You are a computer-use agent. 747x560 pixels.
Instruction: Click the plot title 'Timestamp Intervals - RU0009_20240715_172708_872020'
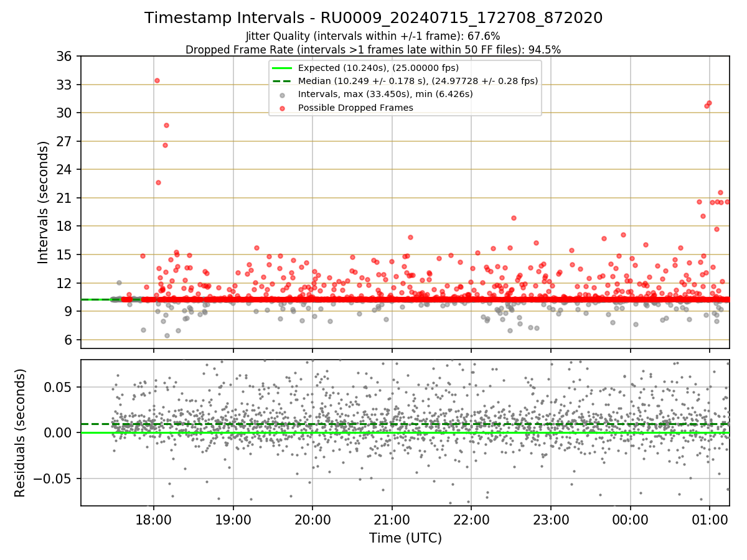(374, 18)
